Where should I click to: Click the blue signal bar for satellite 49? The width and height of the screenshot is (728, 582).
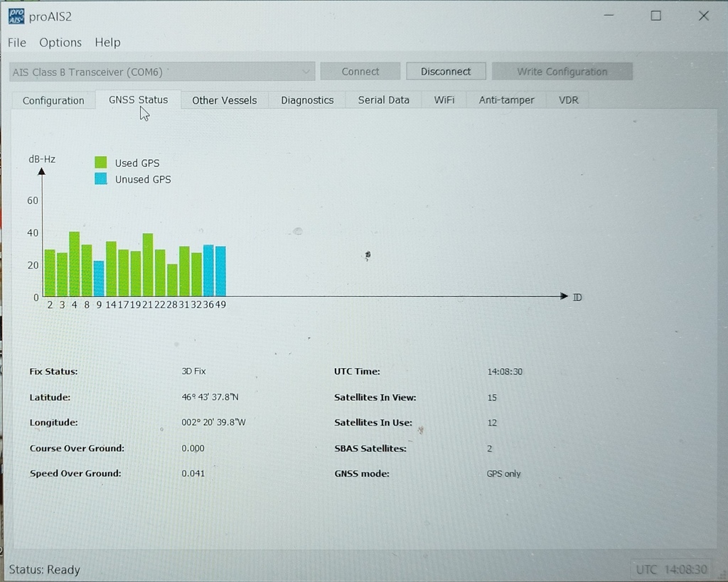point(220,271)
